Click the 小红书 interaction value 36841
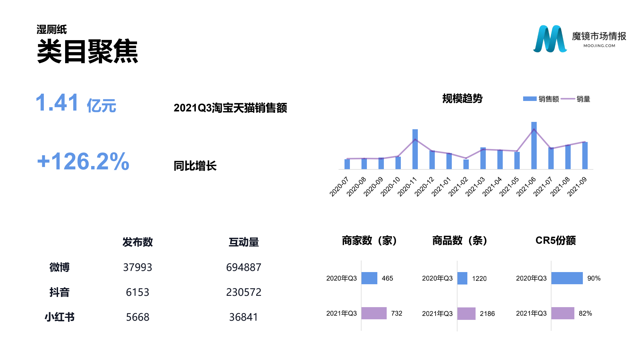Image resolution: width=644 pixels, height=362 pixels. click(243, 317)
